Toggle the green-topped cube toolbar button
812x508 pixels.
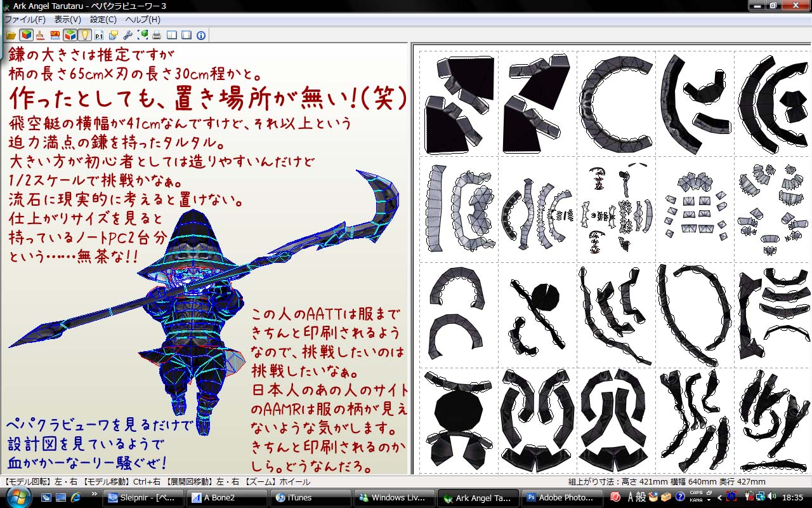pyautogui.click(x=70, y=35)
